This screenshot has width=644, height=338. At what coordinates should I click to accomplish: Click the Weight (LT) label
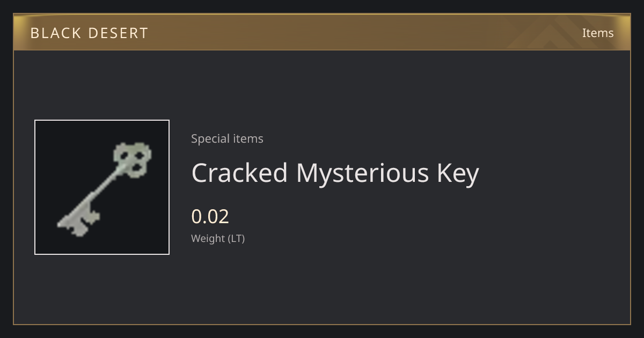(x=218, y=238)
